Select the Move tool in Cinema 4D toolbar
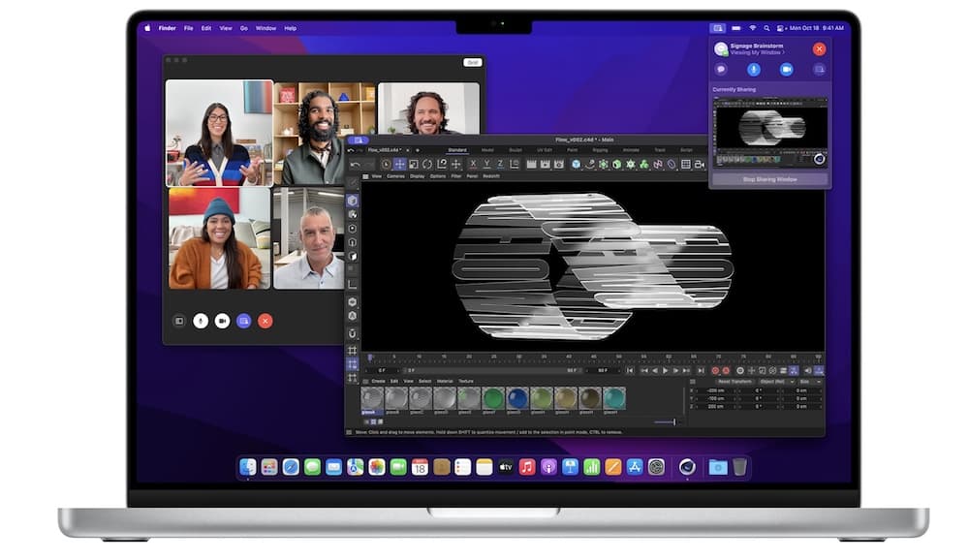This screenshot has height=560, width=969. coord(400,165)
